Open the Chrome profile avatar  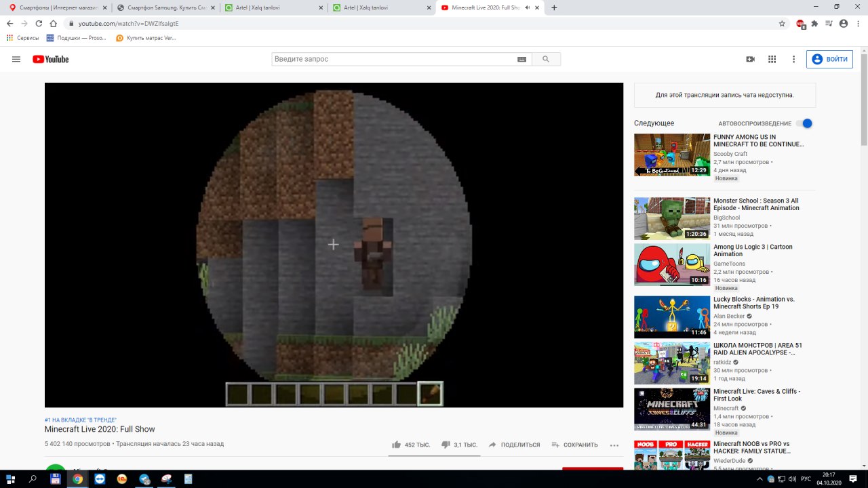click(x=844, y=23)
